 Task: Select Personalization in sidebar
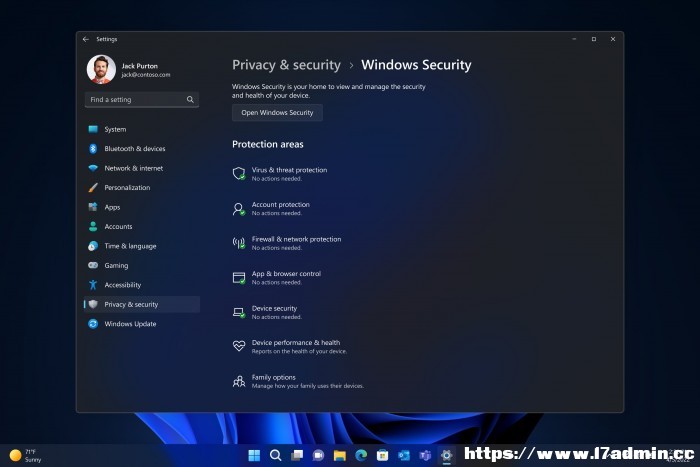(x=142, y=188)
